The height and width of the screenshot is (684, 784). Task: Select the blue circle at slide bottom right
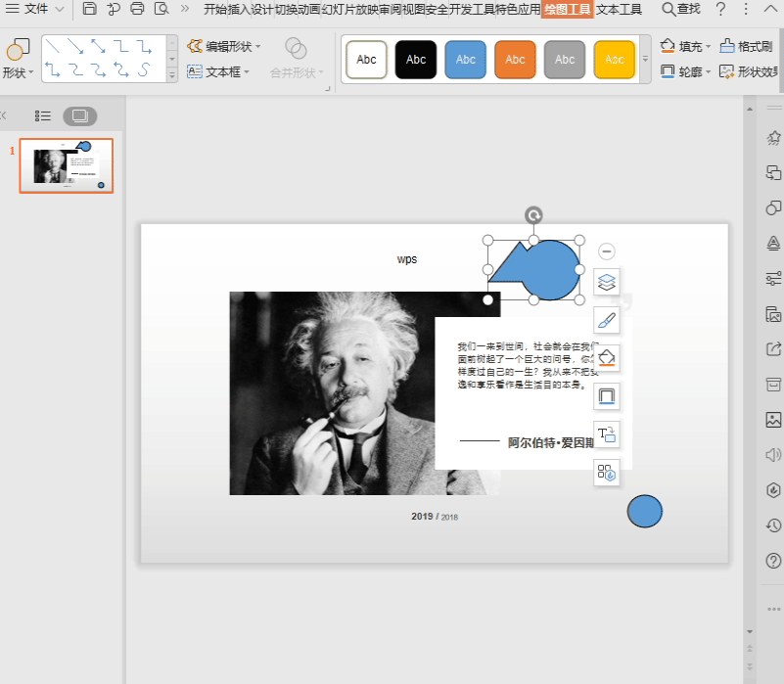645,511
